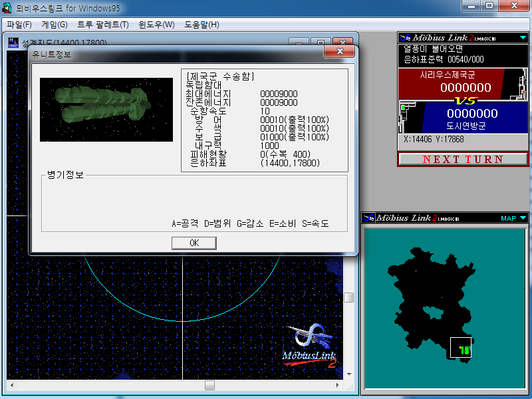Open the blue dropdown arrow on the status panel
This screenshot has height=399, width=532.
pyautogui.click(x=523, y=36)
